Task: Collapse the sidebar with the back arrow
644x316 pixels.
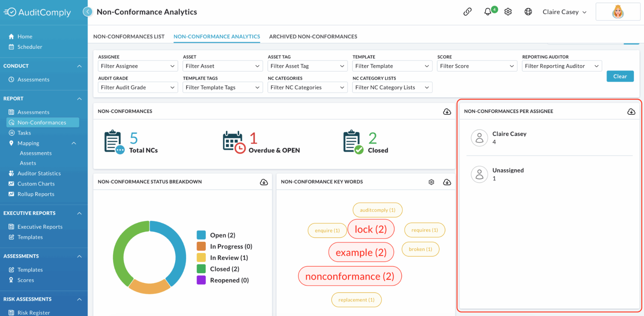Action: click(88, 12)
